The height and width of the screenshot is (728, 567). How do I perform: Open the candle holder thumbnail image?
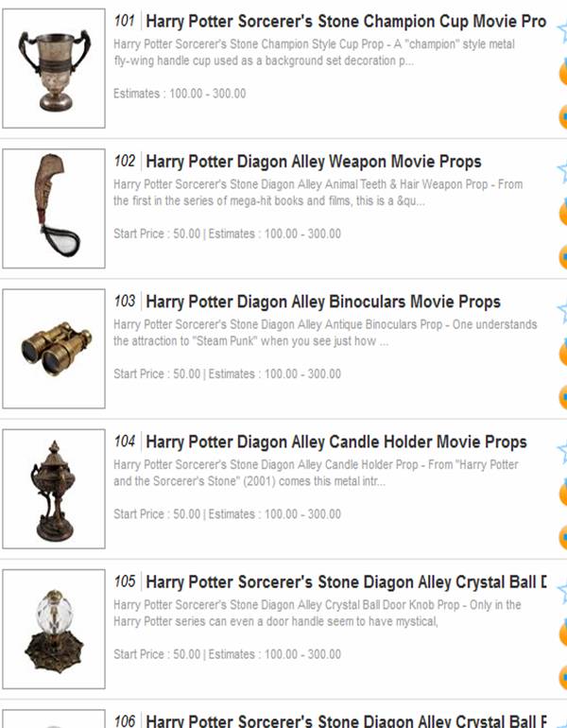(x=54, y=489)
